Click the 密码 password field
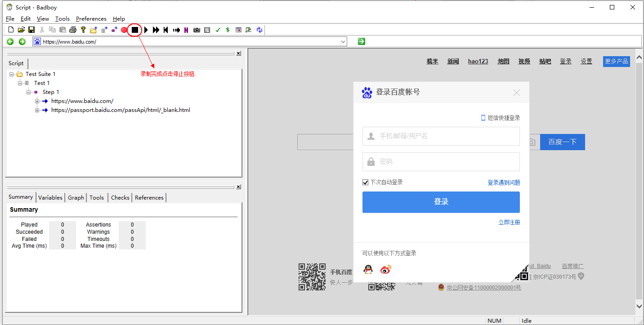This screenshot has width=644, height=325. [441, 161]
